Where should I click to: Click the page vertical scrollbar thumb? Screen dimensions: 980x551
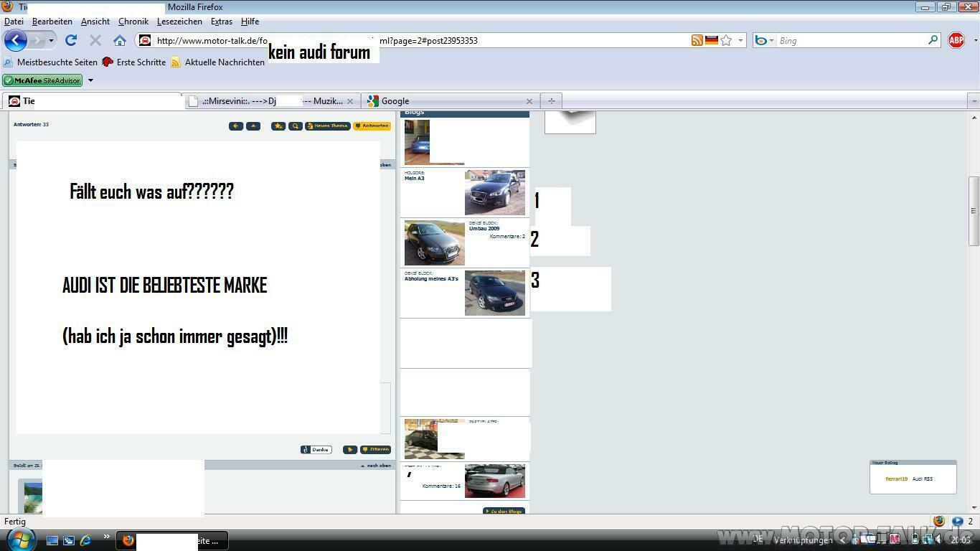[x=974, y=211]
